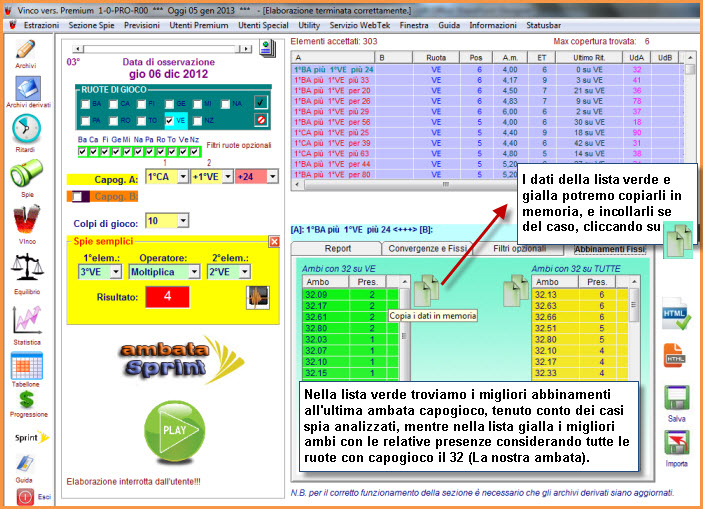Open the Utenti Premium menu
The image size is (703, 509).
tap(199, 26)
